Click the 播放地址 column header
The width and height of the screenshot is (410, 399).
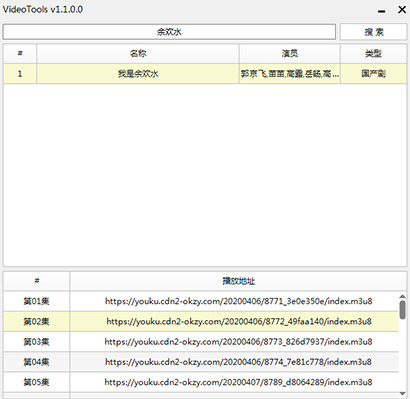(x=238, y=281)
